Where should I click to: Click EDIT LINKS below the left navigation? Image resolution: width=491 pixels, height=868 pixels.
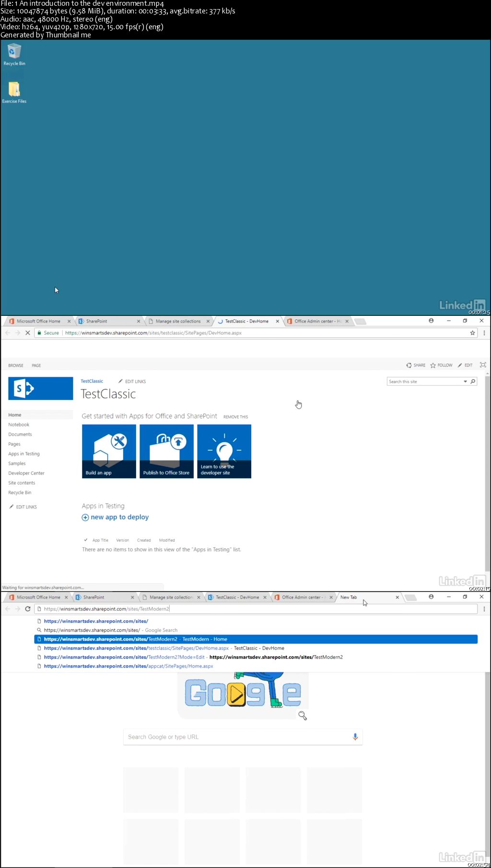[23, 507]
